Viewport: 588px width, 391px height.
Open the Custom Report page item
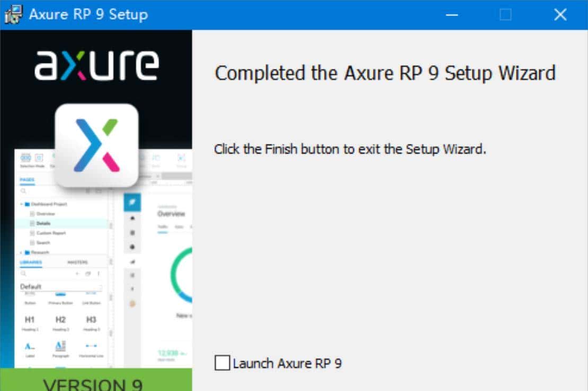[x=51, y=233]
